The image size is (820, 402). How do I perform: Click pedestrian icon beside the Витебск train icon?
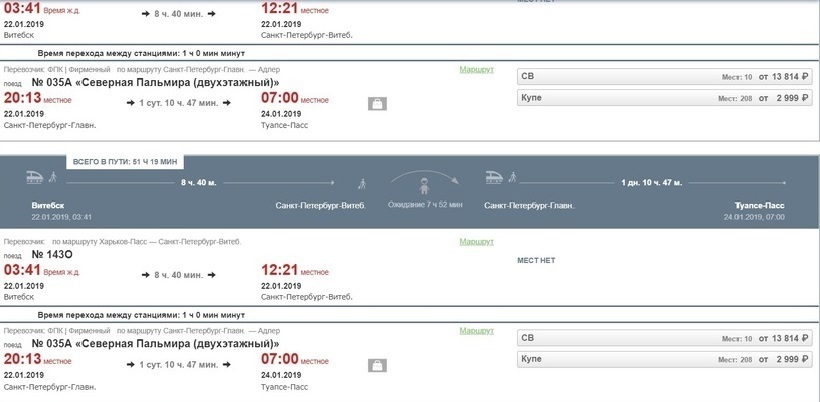(52, 177)
